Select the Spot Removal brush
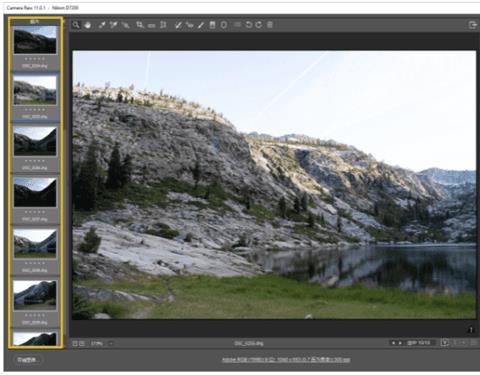Viewport: 480px width, 375px height. coord(178,25)
